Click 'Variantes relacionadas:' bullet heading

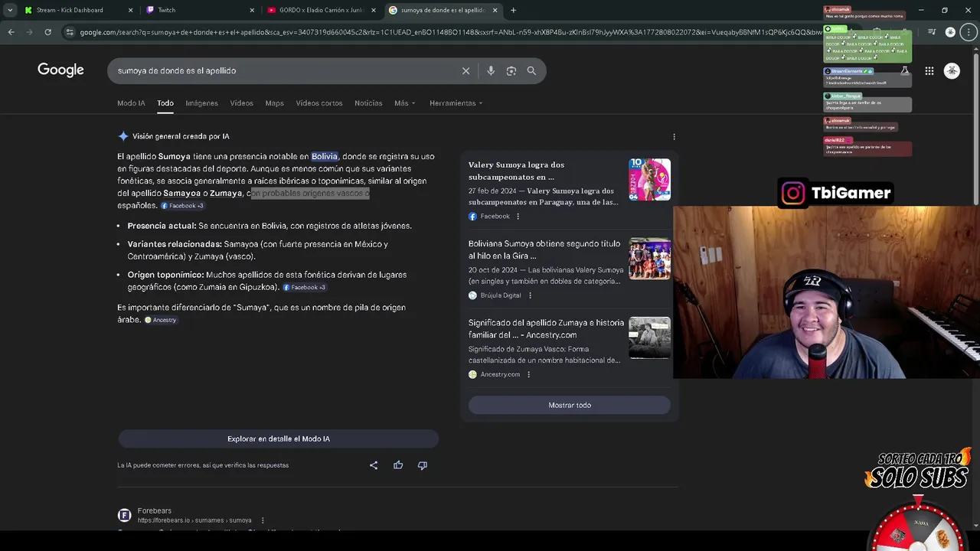click(x=175, y=244)
